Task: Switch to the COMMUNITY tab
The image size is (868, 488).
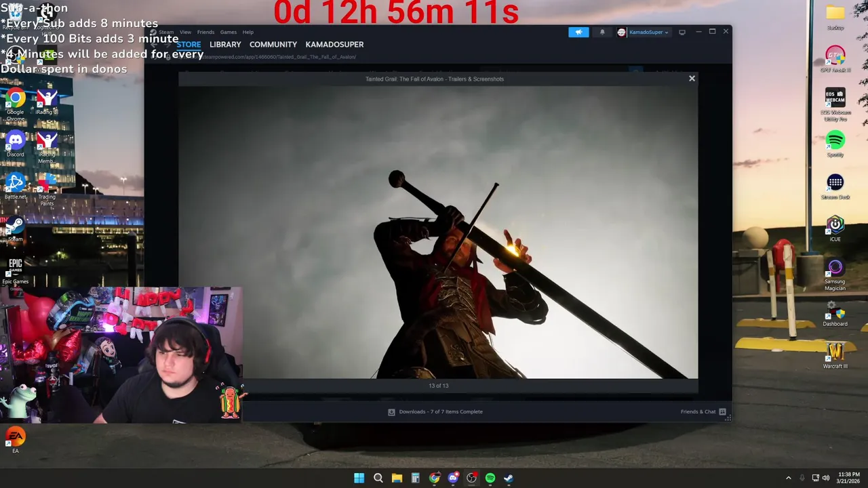Action: click(273, 44)
